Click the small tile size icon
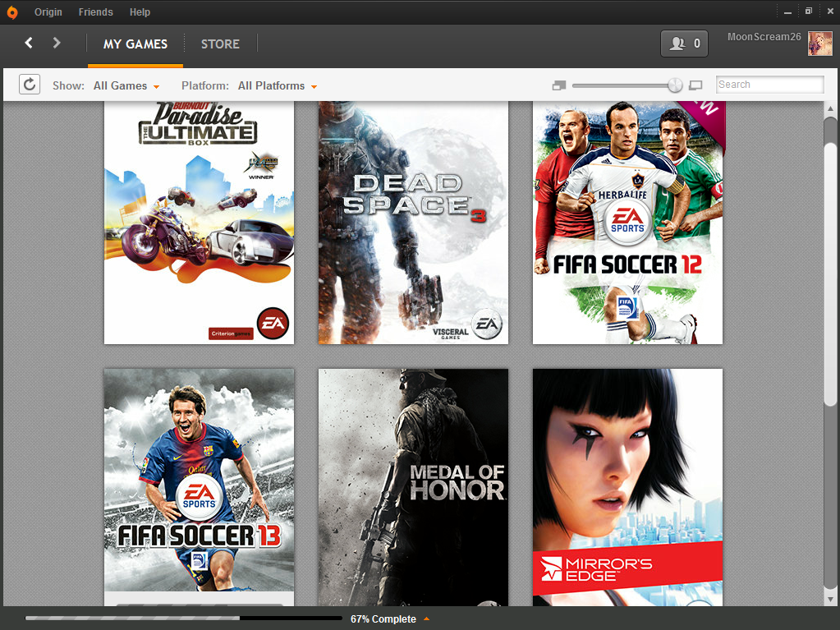The height and width of the screenshot is (630, 840). click(560, 85)
